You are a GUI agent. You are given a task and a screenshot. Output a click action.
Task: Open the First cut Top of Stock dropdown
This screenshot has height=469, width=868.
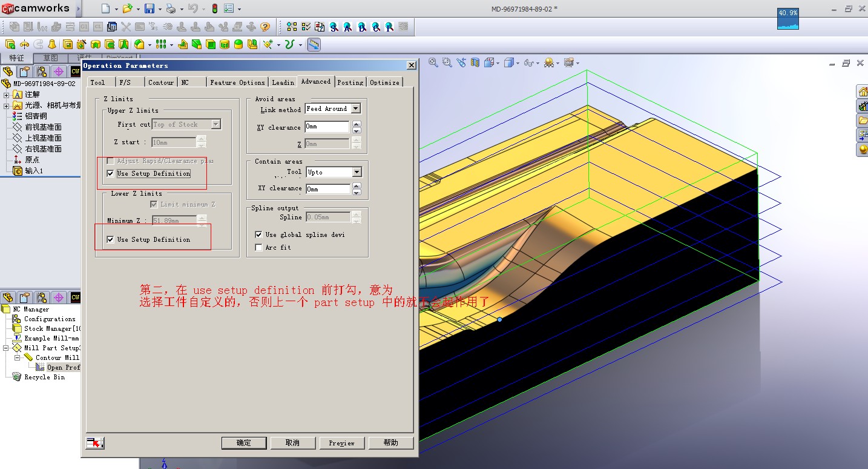(215, 124)
